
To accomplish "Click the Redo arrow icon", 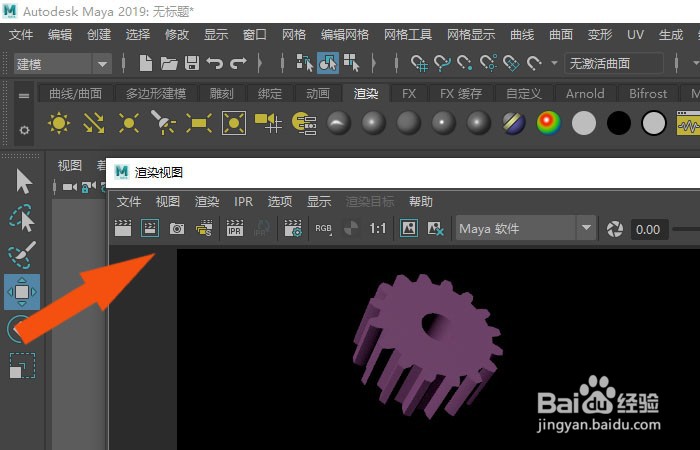I will (x=238, y=63).
